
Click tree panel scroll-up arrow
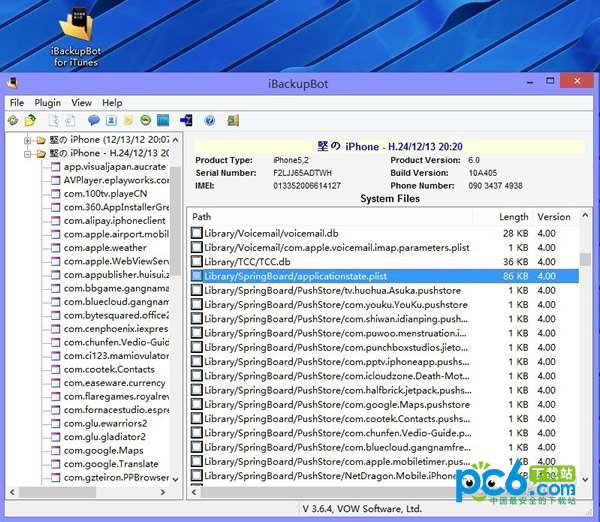coord(176,140)
